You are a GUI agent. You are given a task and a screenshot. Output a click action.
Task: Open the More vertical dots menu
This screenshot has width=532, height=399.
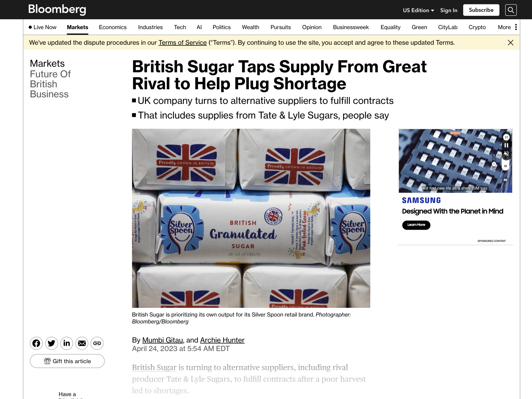point(516,27)
